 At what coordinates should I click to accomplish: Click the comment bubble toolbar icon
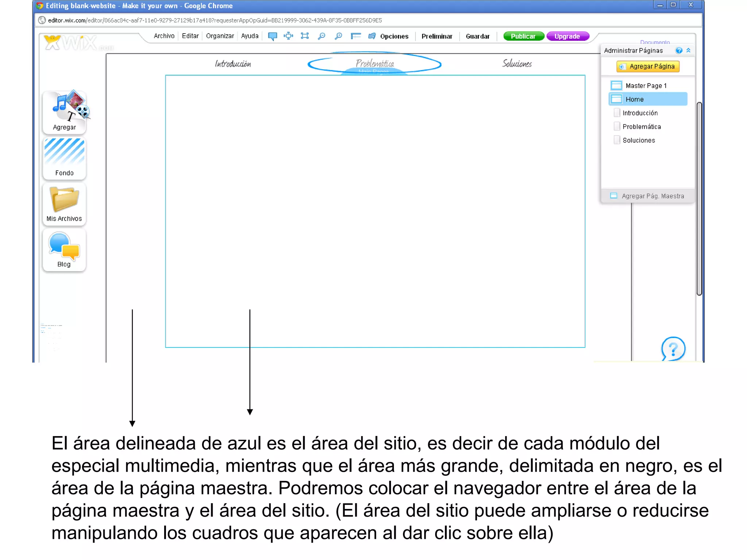click(x=272, y=36)
